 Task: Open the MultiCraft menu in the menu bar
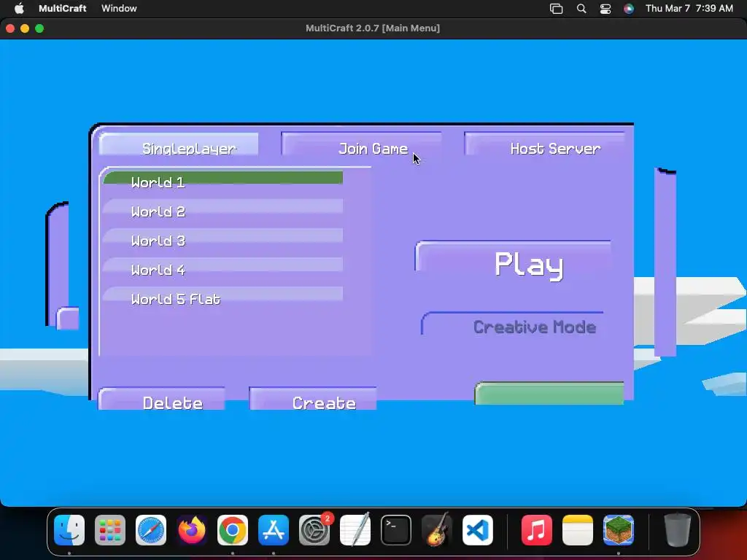pyautogui.click(x=63, y=8)
